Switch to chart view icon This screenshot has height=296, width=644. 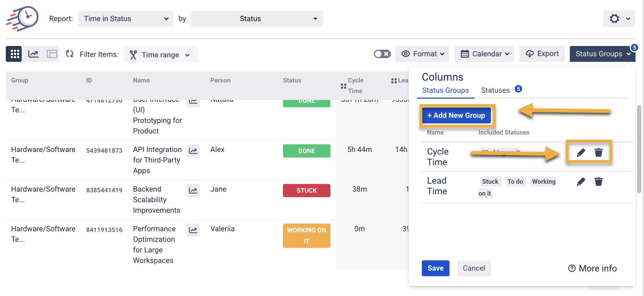[33, 54]
